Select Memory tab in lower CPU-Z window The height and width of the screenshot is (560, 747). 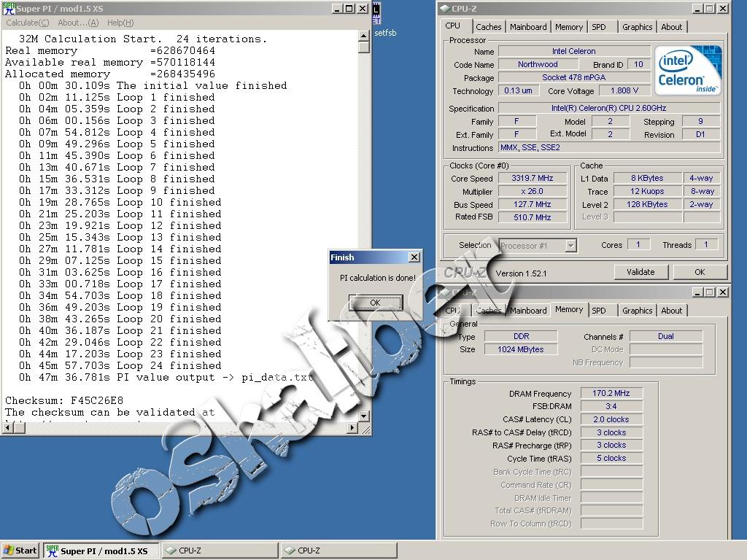point(569,309)
